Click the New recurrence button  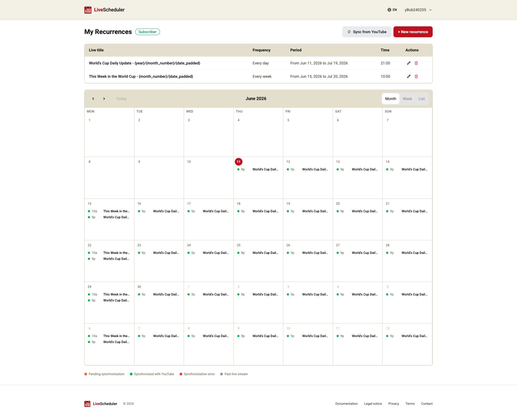pos(413,32)
